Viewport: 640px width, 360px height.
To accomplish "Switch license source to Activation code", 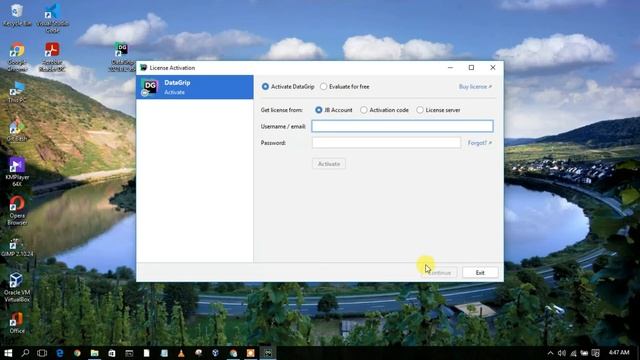I will point(364,110).
